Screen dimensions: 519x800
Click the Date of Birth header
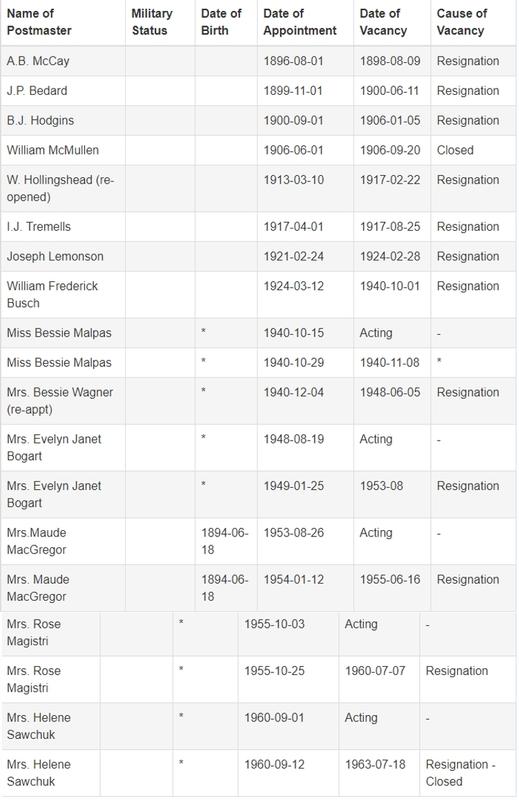[x=221, y=22]
